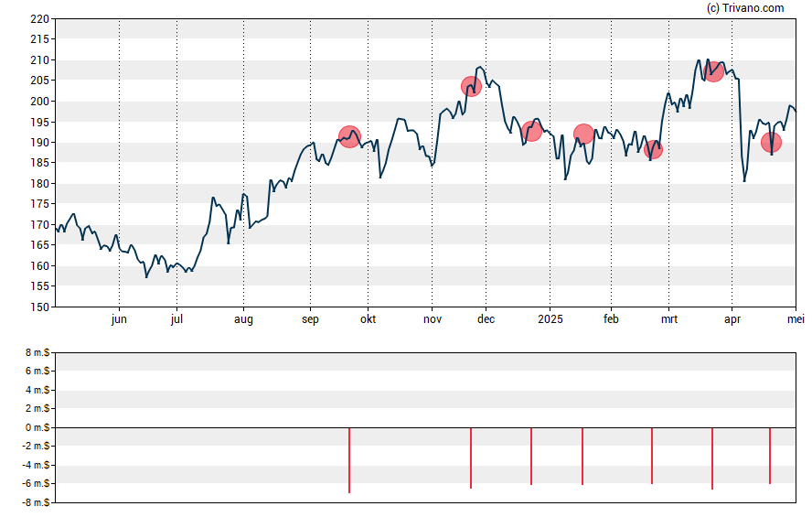Click the red marker just before December

(x=471, y=87)
